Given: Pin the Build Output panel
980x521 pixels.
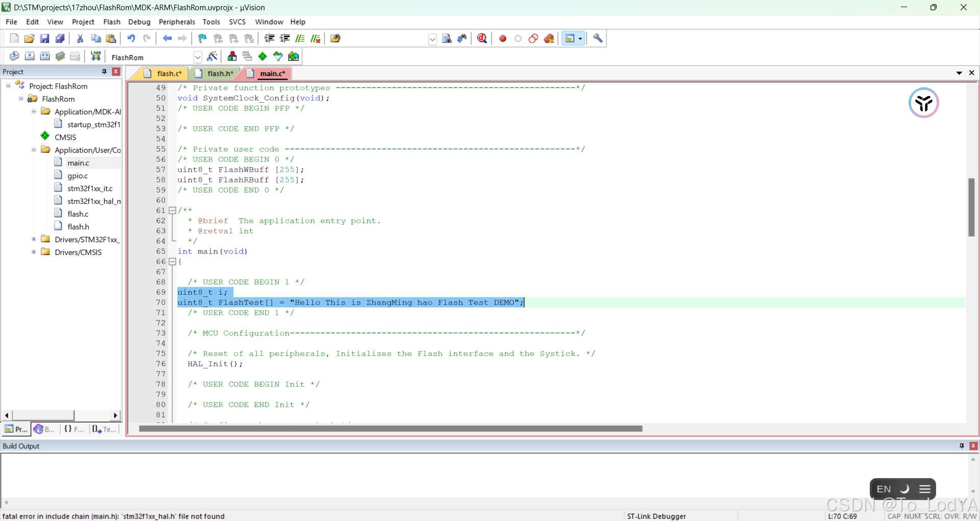Looking at the screenshot, I should coord(962,446).
